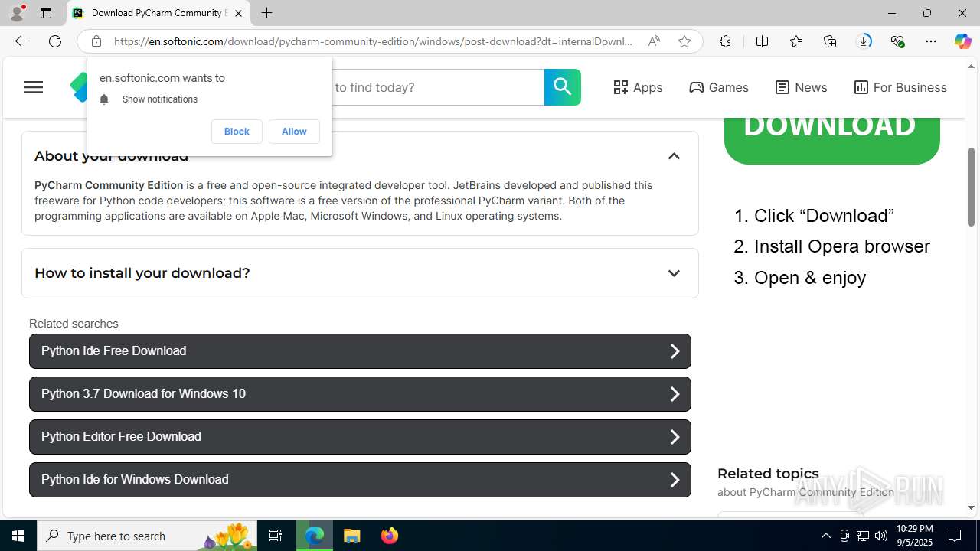Image resolution: width=980 pixels, height=551 pixels.
Task: Open Python Editor Free Download search
Action: [x=360, y=437]
